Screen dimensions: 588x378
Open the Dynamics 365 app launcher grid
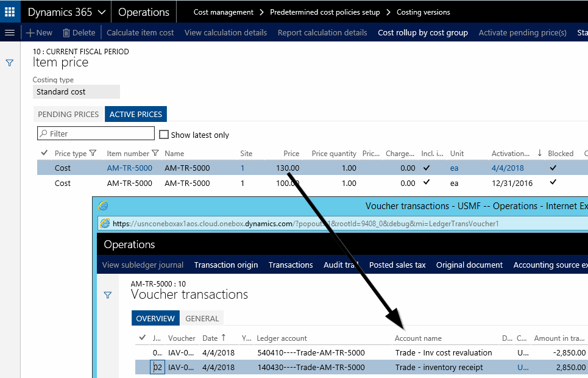(10, 12)
